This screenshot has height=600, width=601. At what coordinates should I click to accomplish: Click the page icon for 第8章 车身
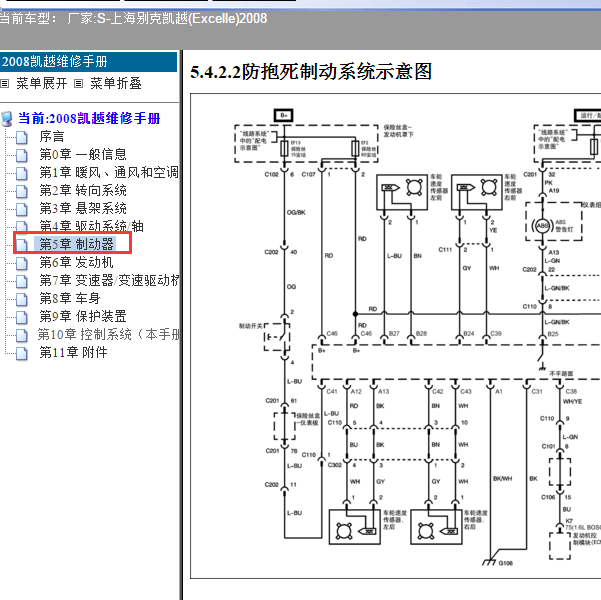point(21,299)
